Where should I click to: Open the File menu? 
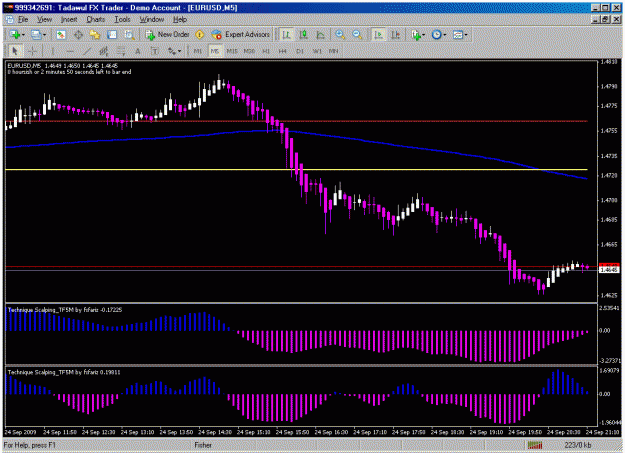[23, 20]
